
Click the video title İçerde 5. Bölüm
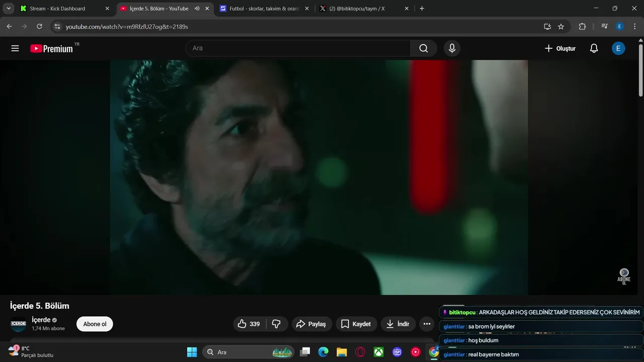[x=40, y=306]
